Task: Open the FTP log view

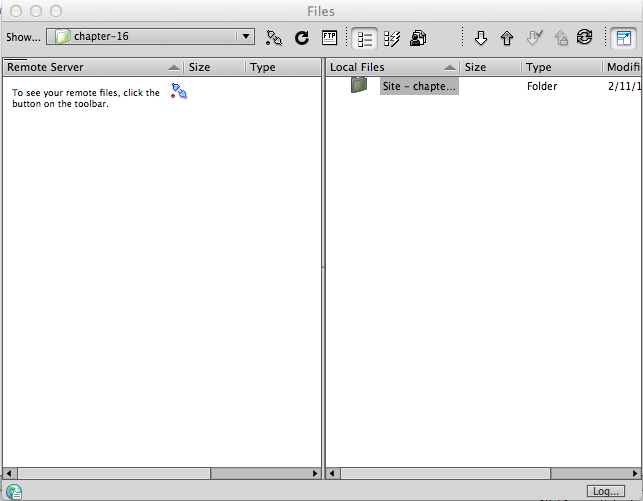Action: coord(329,38)
